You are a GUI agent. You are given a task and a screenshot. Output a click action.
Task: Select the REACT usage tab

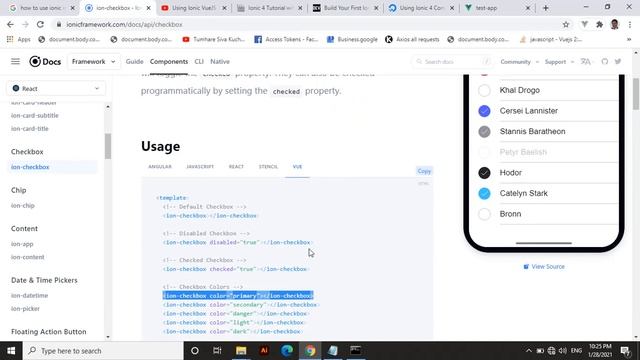[x=236, y=167]
